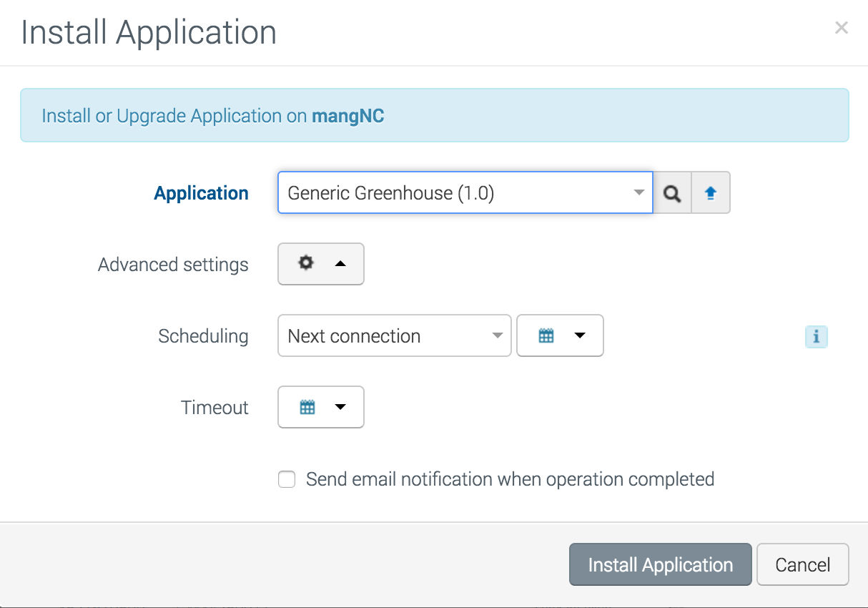Screen dimensions: 868x608
Task: Expand the Timeout date picker caret
Action: coord(340,407)
